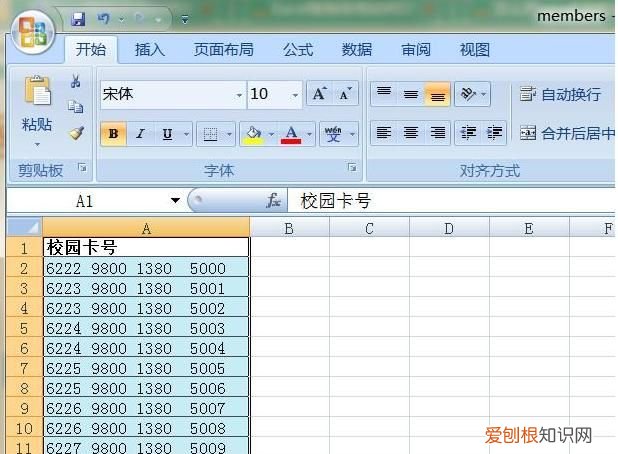Apply cell borders button

click(x=210, y=134)
